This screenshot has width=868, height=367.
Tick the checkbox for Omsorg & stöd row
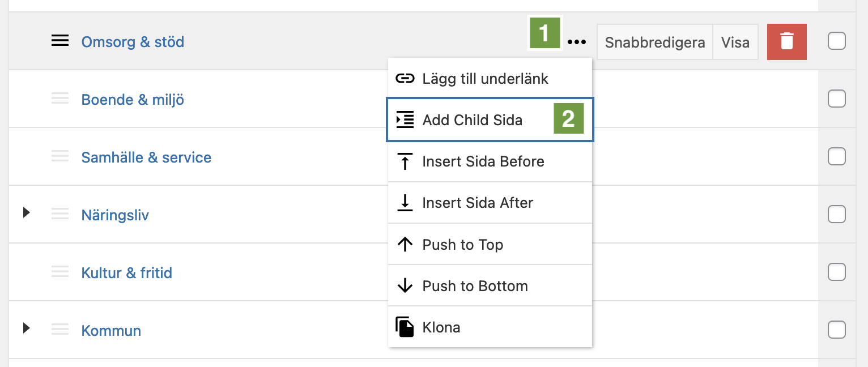point(837,41)
